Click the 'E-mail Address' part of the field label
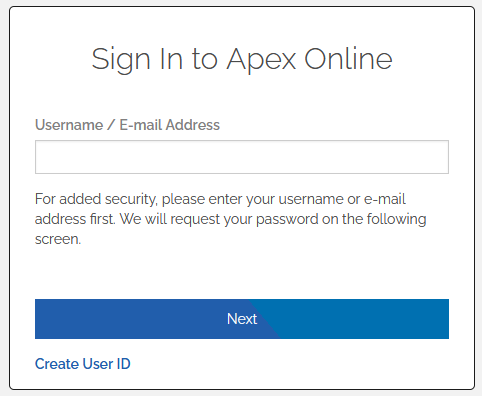The height and width of the screenshot is (396, 482). point(170,125)
